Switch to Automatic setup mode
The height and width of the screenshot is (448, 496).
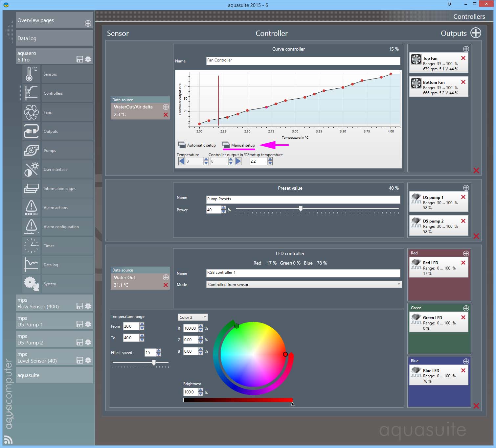pos(197,145)
